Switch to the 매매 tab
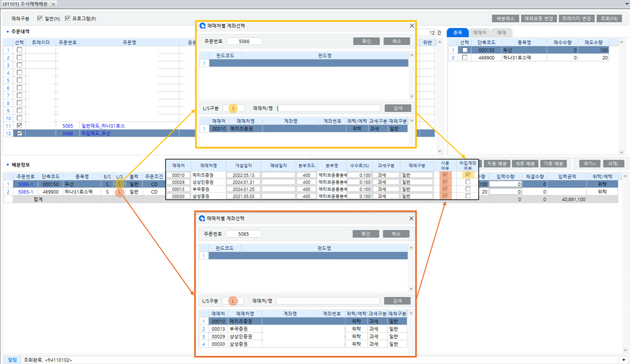Viewport: 630px width, 364px height. [502, 32]
